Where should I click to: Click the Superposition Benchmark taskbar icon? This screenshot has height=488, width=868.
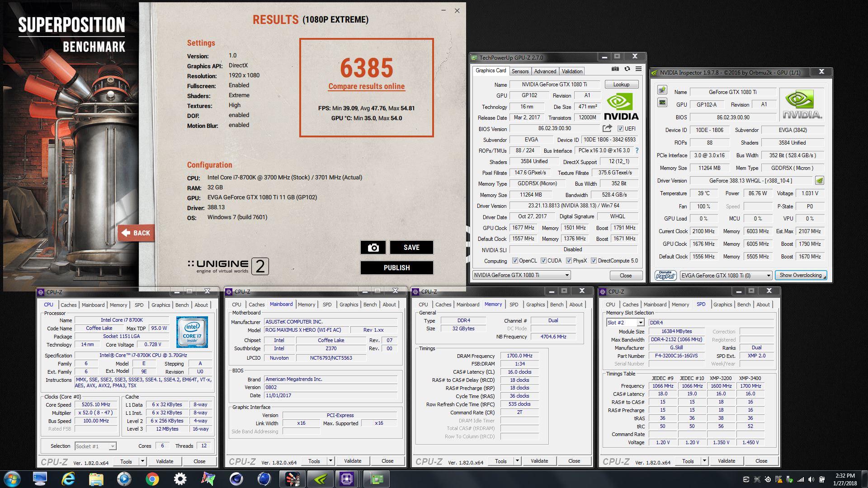click(292, 479)
